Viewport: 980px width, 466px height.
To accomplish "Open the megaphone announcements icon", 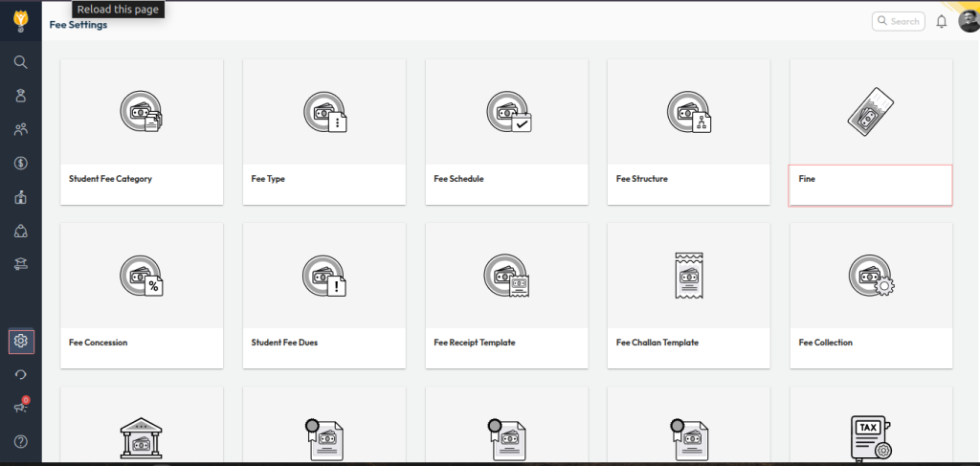I will click(x=20, y=407).
